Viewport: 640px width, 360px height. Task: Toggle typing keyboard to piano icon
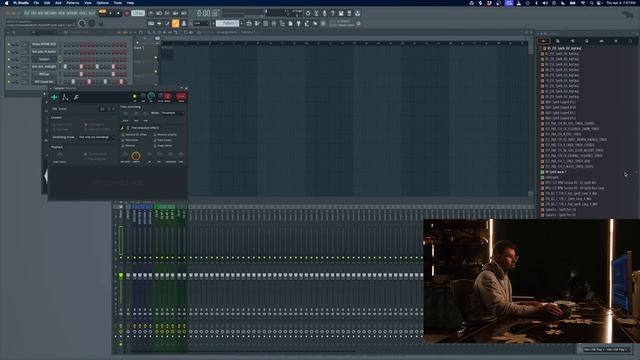point(151,23)
